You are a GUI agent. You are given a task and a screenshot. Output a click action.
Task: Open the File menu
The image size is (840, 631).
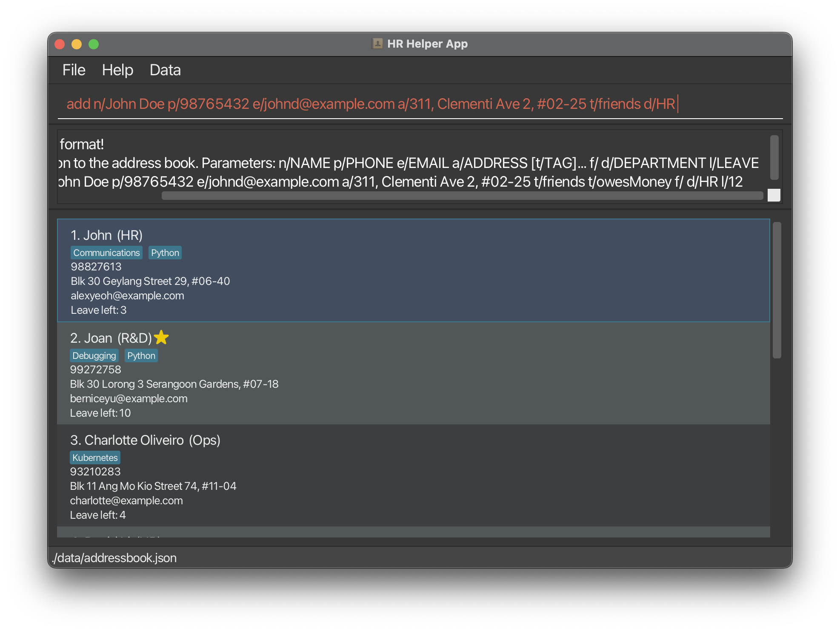tap(74, 70)
